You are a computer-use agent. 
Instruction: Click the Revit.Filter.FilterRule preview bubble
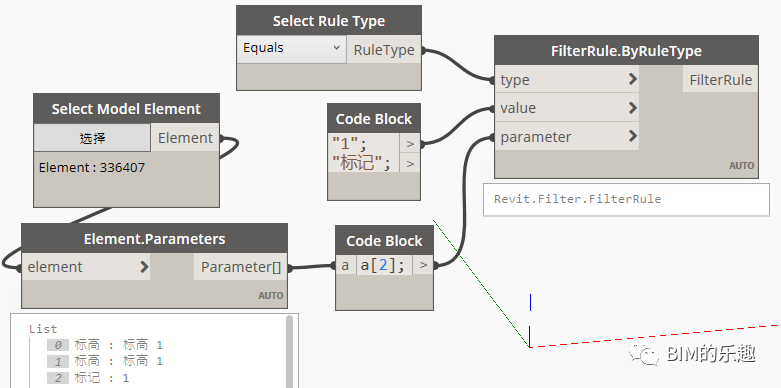pyautogui.click(x=626, y=199)
